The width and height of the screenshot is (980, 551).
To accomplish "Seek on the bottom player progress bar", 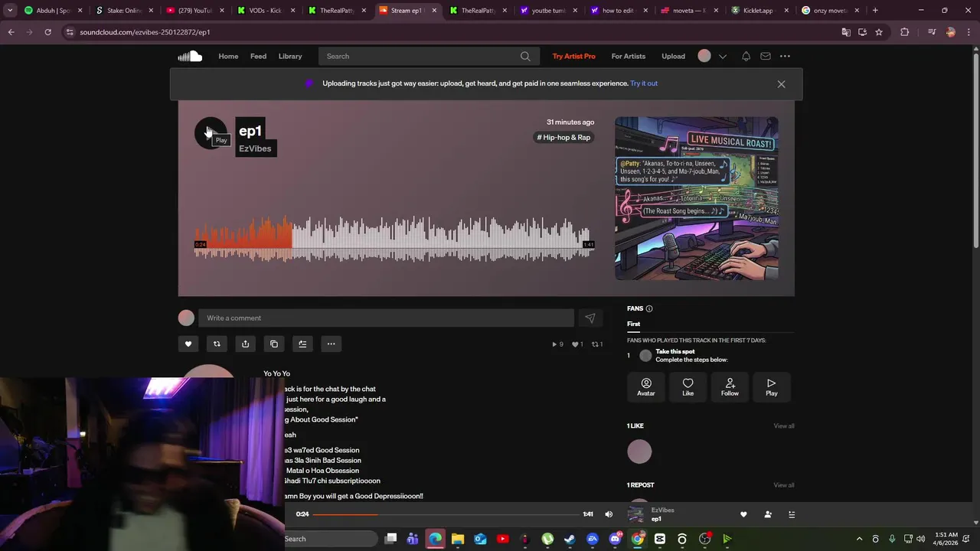I will coord(446,514).
